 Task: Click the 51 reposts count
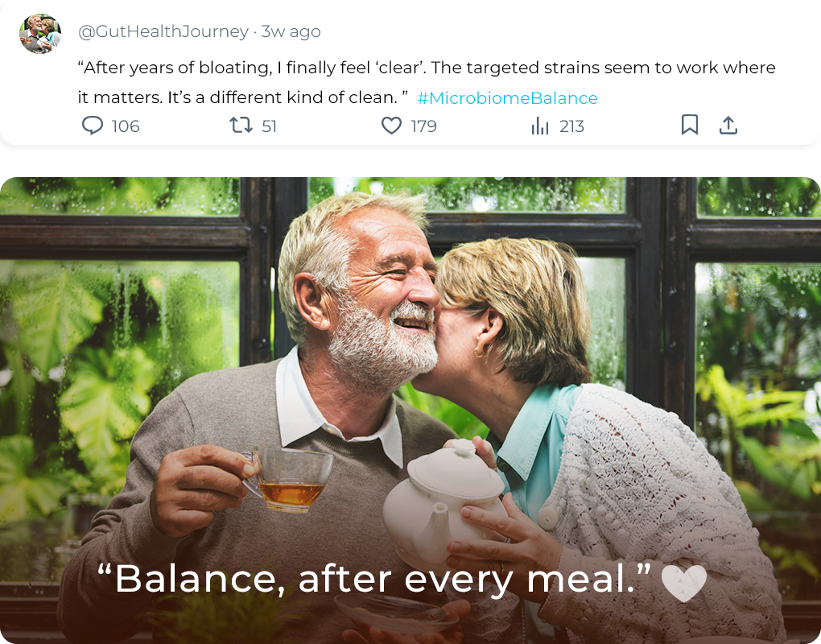tap(270, 126)
